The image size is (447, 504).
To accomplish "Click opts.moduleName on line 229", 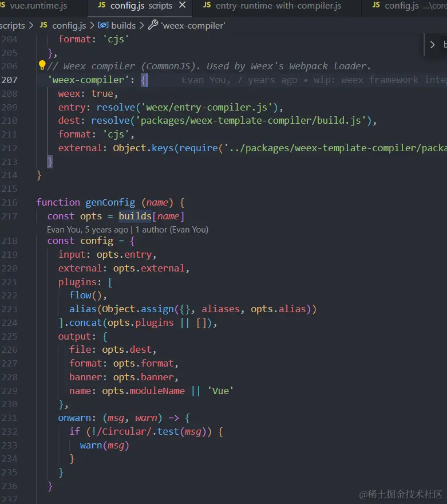I will click(144, 391).
